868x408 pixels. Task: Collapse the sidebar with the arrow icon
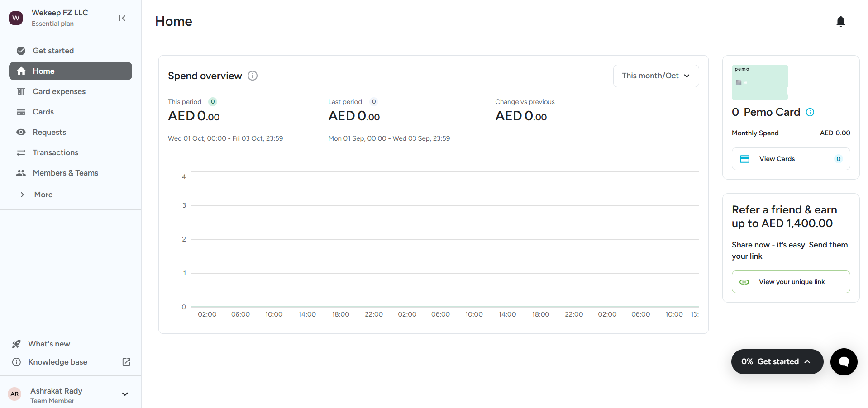click(122, 18)
